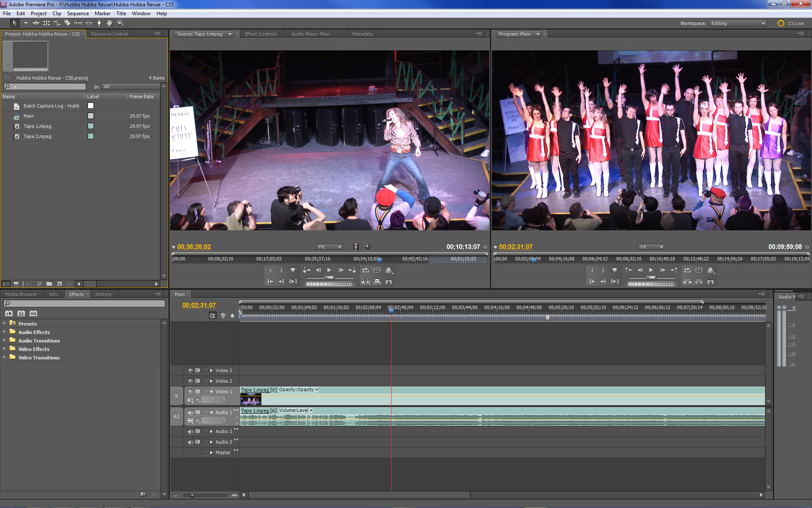Select the Zoom tool in toolbar
The width and height of the screenshot is (812, 508).
[119, 23]
